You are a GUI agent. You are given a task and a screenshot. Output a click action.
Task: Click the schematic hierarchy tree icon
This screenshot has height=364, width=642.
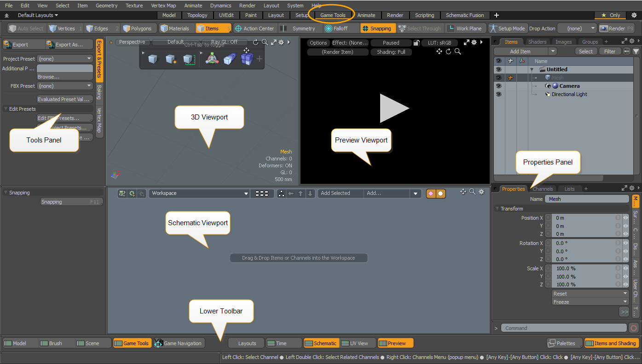[x=282, y=193]
